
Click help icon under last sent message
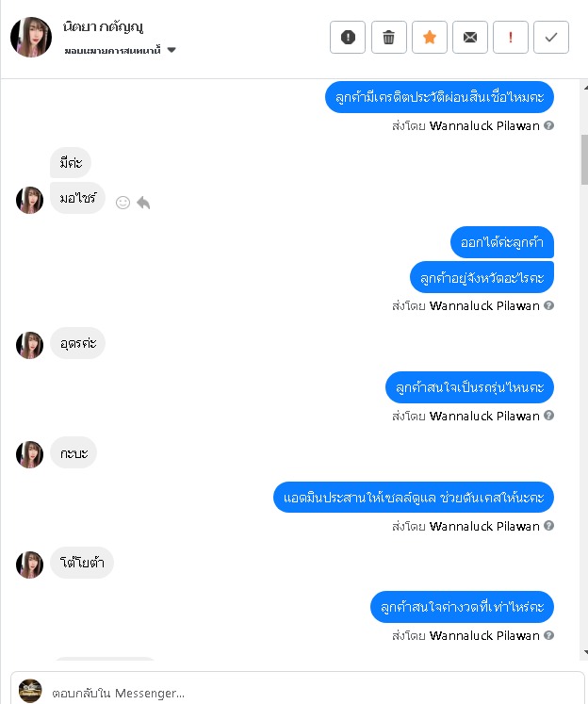coord(548,635)
